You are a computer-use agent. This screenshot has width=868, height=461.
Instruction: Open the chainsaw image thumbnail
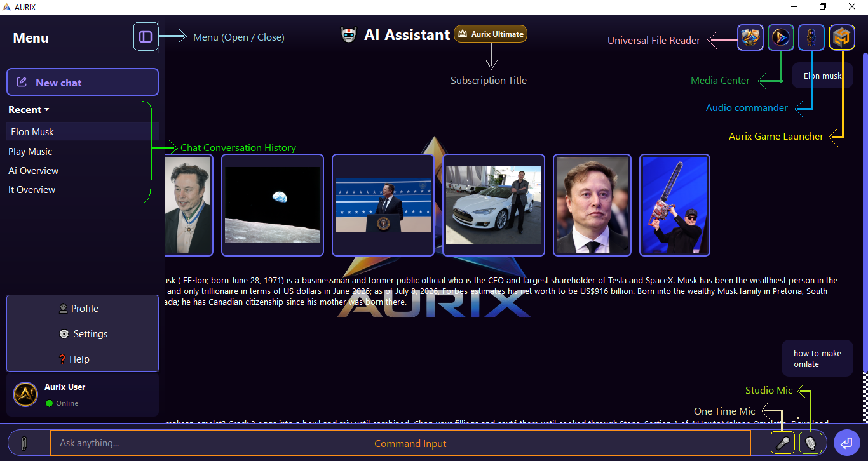coord(675,205)
